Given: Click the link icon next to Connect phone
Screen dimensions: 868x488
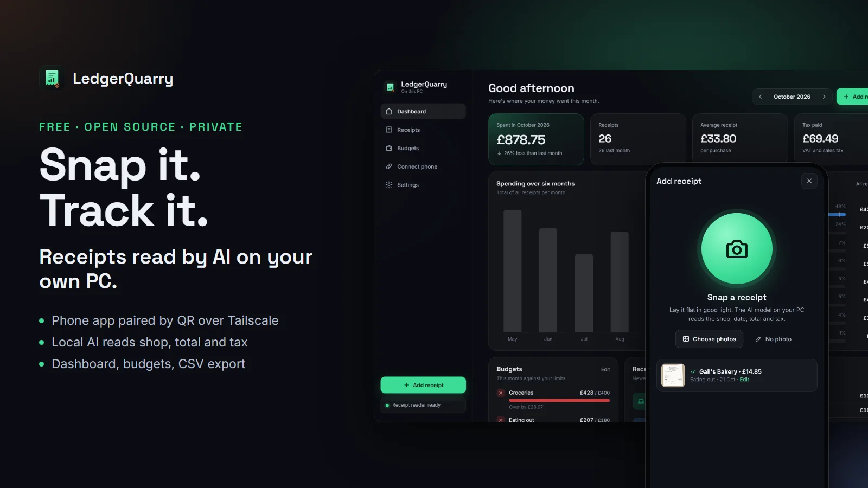Looking at the screenshot, I should pyautogui.click(x=389, y=167).
